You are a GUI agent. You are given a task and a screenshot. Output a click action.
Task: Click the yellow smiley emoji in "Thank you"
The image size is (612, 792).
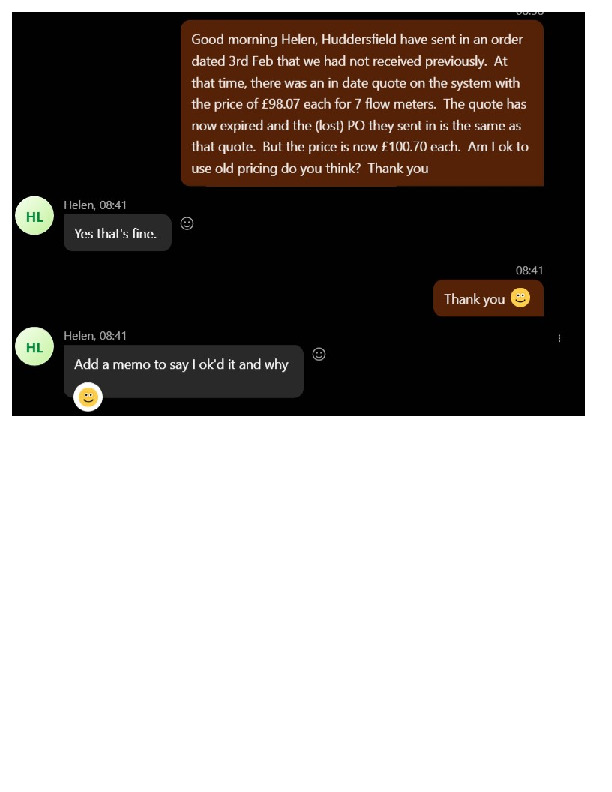[520, 298]
